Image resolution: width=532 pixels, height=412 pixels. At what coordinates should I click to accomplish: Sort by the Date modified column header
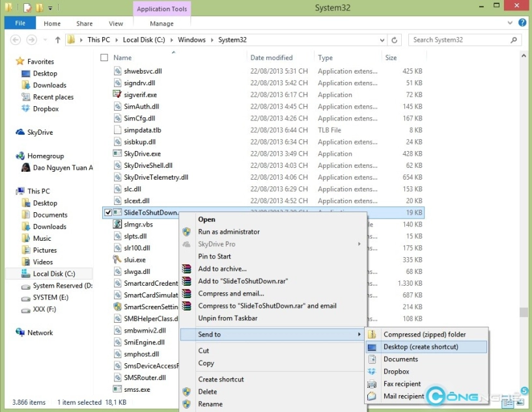[x=272, y=58]
